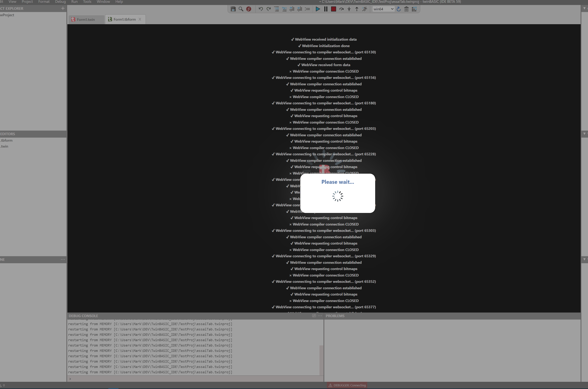
Task: Toggle the undo action icon
Action: pos(261,9)
